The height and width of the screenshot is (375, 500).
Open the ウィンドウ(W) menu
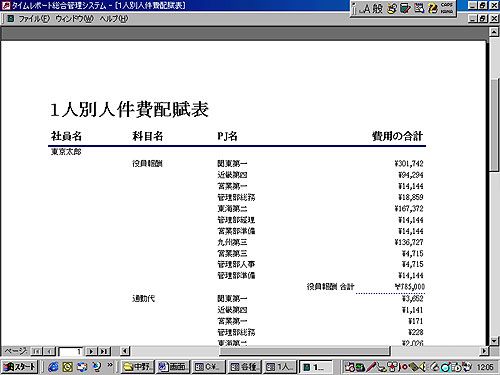pyautogui.click(x=75, y=19)
